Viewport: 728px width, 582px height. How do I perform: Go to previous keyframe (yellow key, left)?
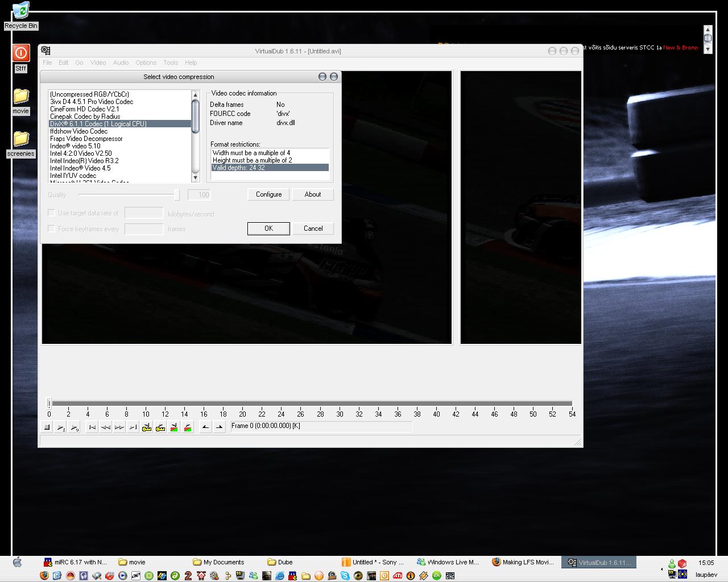tap(147, 427)
